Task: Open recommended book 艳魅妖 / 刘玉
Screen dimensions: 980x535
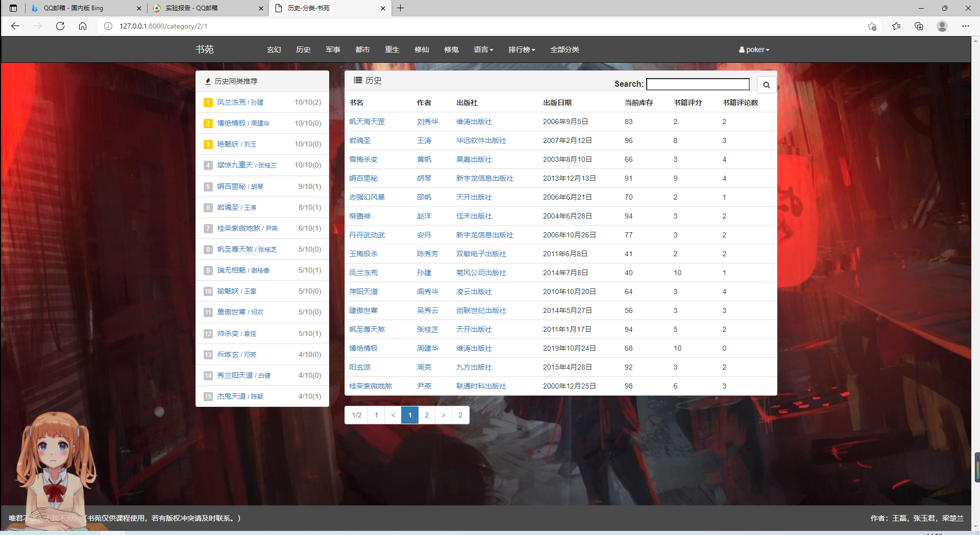Action: pos(237,144)
